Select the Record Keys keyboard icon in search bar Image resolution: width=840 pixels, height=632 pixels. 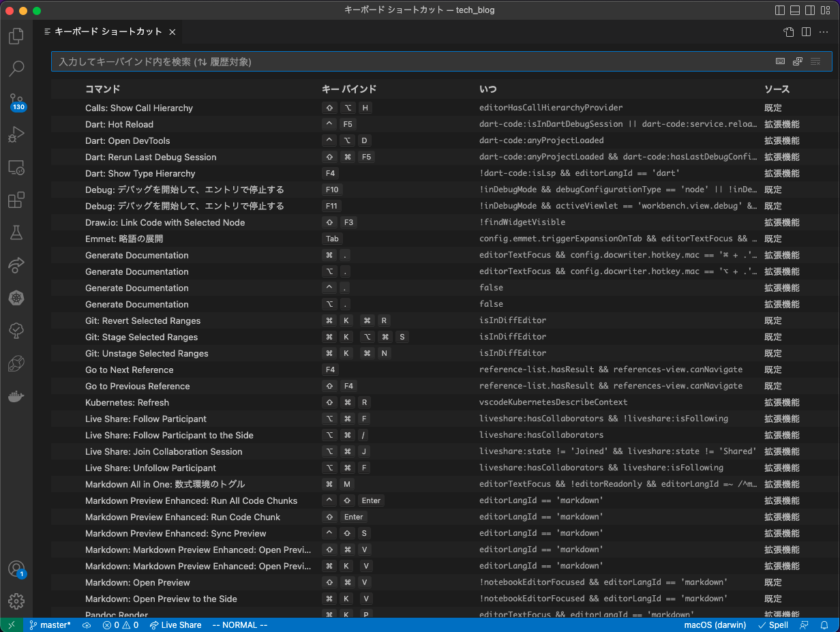point(779,61)
